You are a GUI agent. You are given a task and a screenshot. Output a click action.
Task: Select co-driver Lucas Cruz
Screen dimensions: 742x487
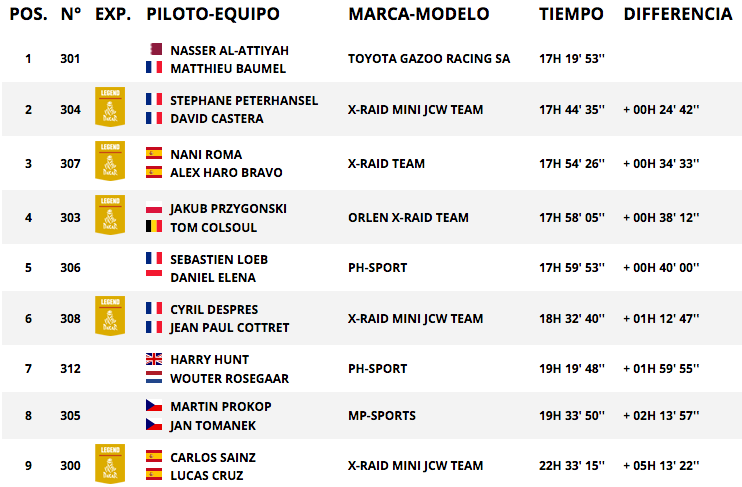pos(207,476)
